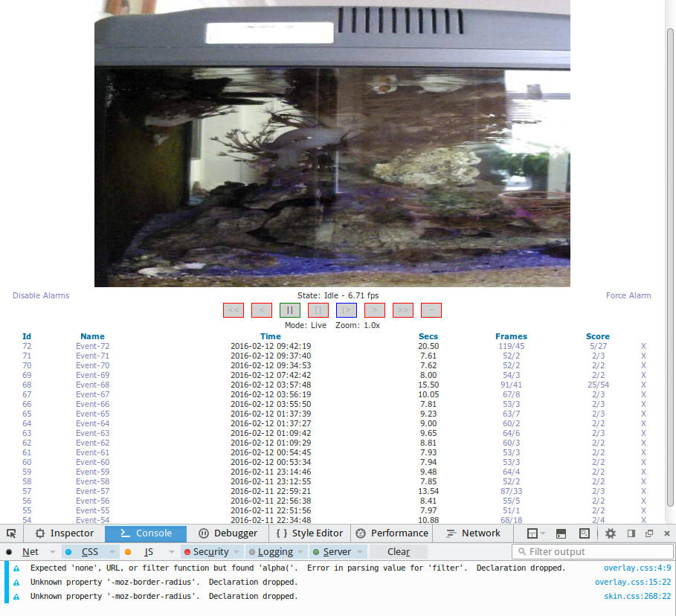Toggle the Logging filter button
Viewport: 676px width, 616px height.
click(271, 552)
